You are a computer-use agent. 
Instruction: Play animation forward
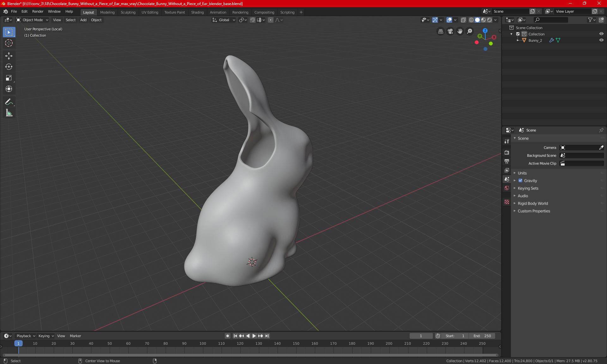[x=254, y=336]
